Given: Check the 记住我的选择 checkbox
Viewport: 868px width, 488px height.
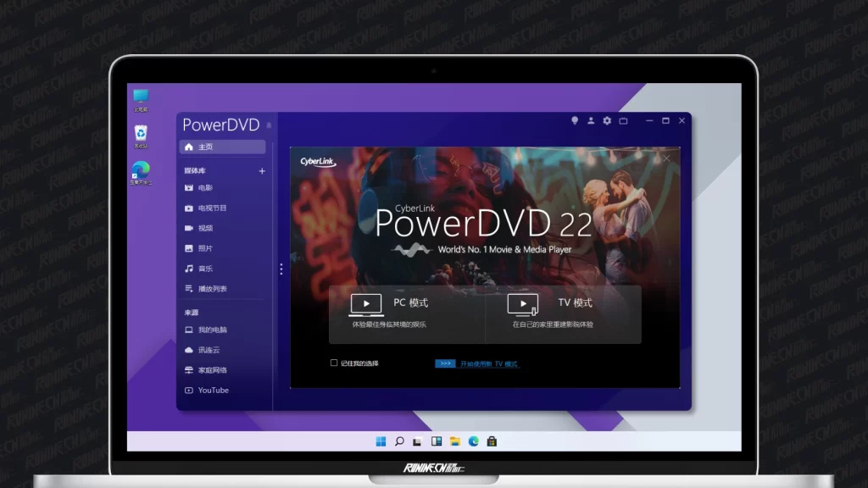Looking at the screenshot, I should point(334,363).
